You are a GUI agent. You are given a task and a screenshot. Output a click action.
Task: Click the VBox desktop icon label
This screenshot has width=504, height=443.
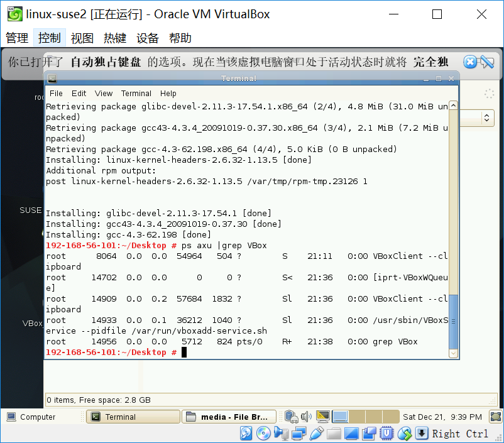click(x=33, y=324)
